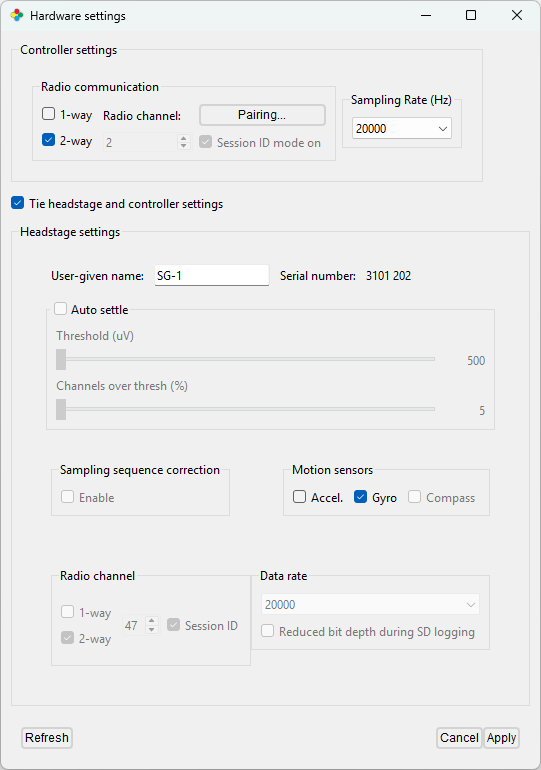Uncheck the controller 2-way radio checkbox
The image size is (541, 770).
(48, 140)
